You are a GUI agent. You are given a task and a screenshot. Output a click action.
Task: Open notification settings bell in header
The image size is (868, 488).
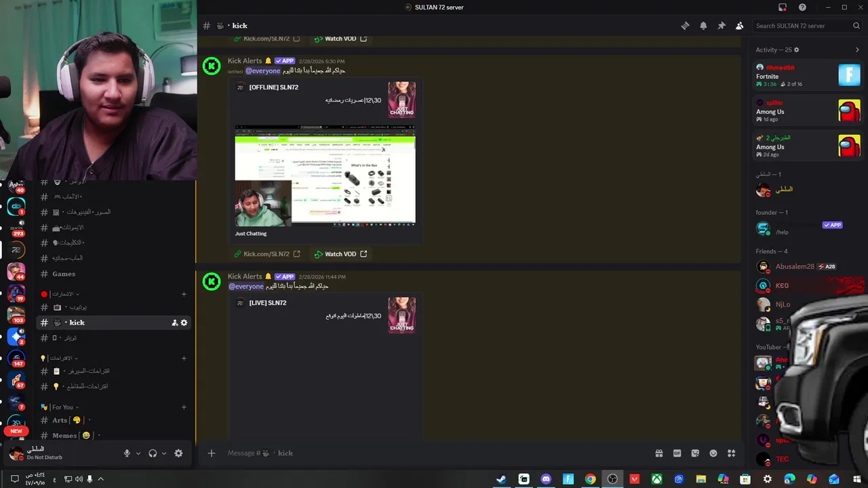[703, 26]
